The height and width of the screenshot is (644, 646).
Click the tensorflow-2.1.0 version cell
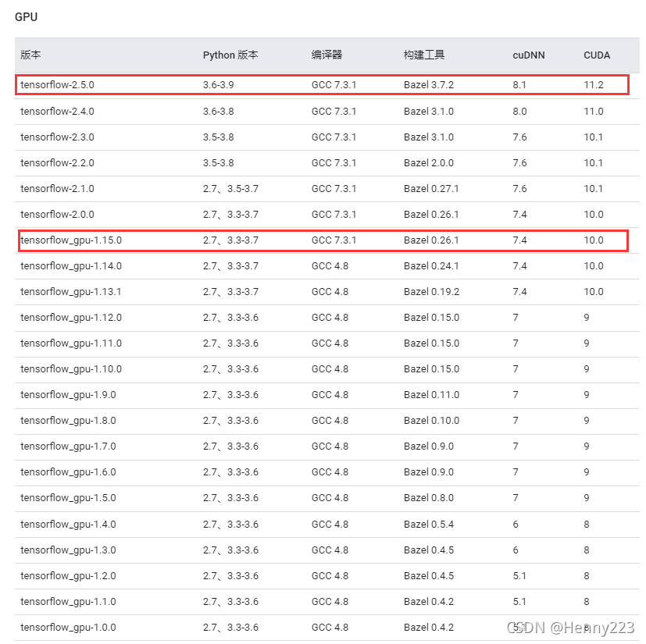tap(57, 189)
